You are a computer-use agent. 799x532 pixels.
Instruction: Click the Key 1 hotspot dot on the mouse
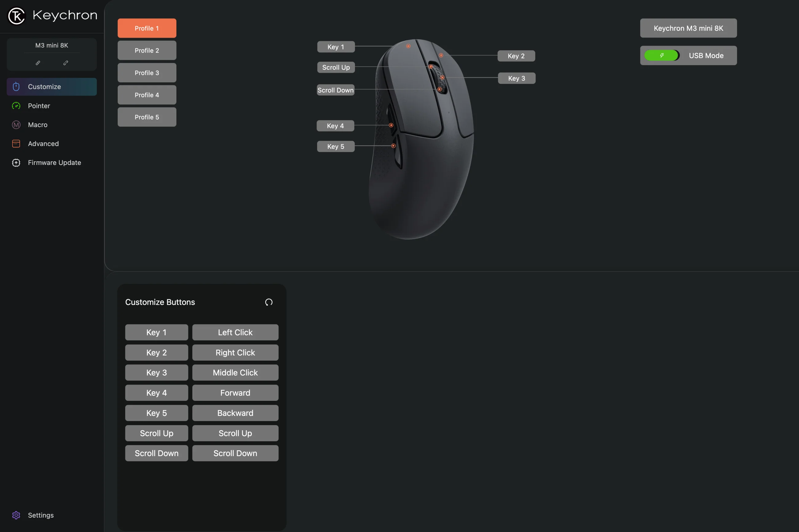tap(408, 46)
